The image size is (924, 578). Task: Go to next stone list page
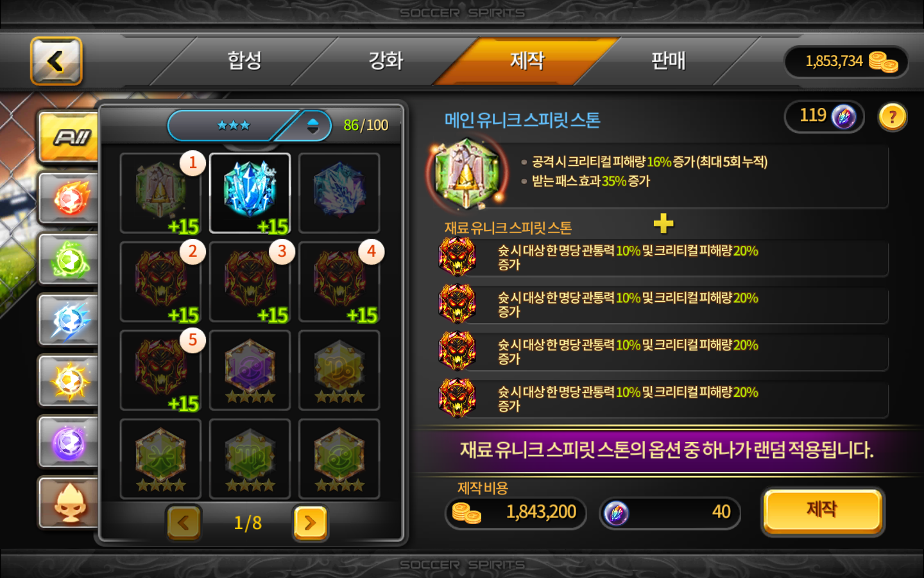coord(311,523)
